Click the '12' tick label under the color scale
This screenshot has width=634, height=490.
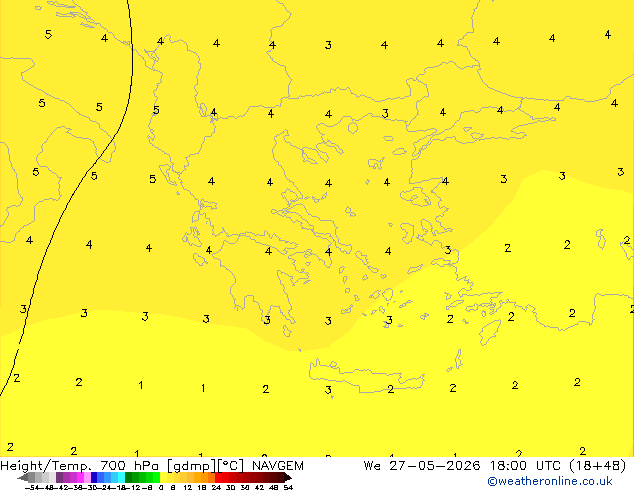click(x=187, y=487)
